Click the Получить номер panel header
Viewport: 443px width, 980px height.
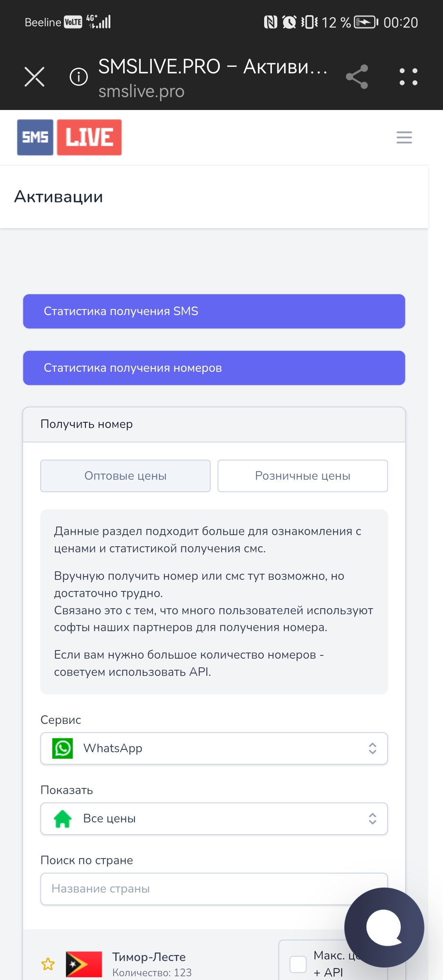(x=214, y=424)
